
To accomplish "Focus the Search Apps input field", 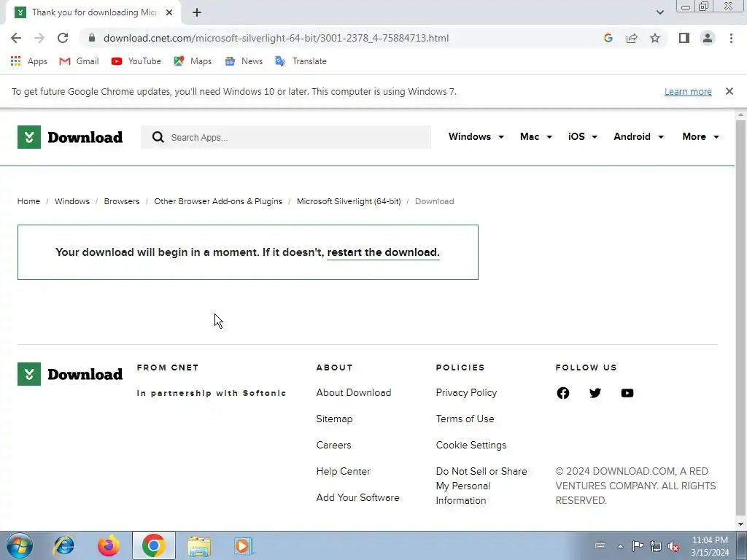I will tap(286, 137).
